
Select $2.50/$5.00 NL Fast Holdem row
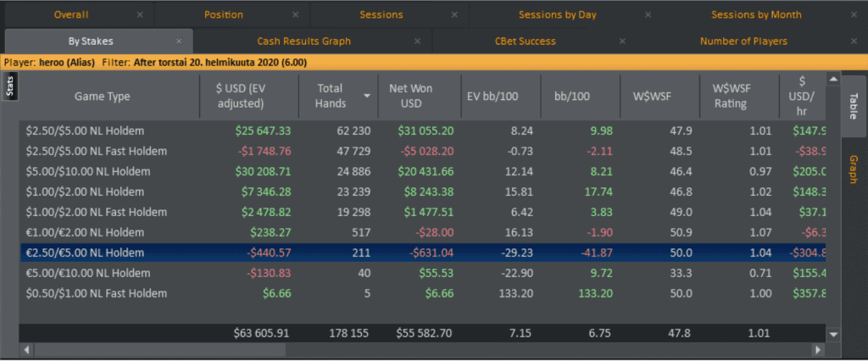tap(422, 151)
